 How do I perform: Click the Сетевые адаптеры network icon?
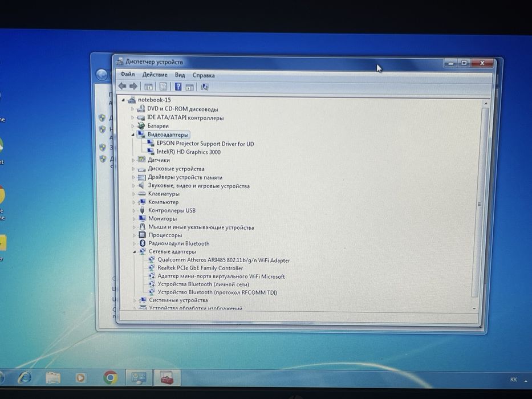(x=143, y=252)
